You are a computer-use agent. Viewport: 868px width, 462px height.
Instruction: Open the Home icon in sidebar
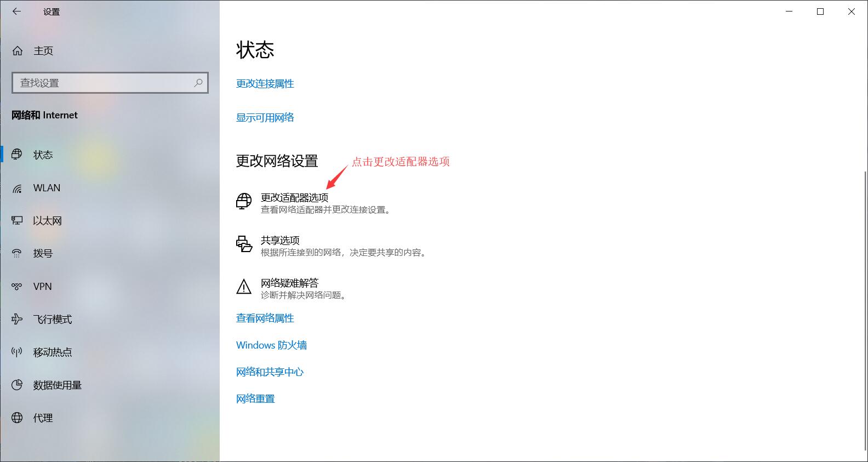tap(18, 51)
